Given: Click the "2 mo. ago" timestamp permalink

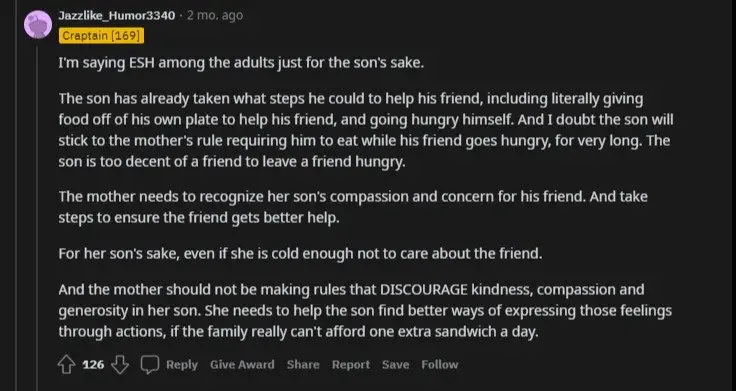Looking at the screenshot, I should point(215,15).
